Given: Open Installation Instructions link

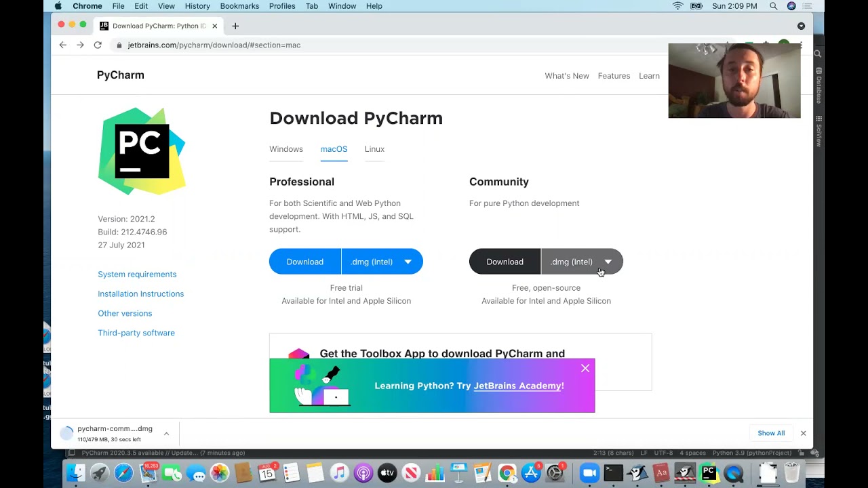Looking at the screenshot, I should click(140, 294).
